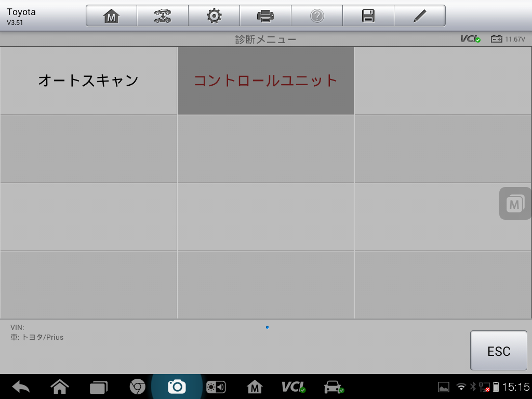Click the printer icon
This screenshot has width=532, height=399.
click(265, 16)
